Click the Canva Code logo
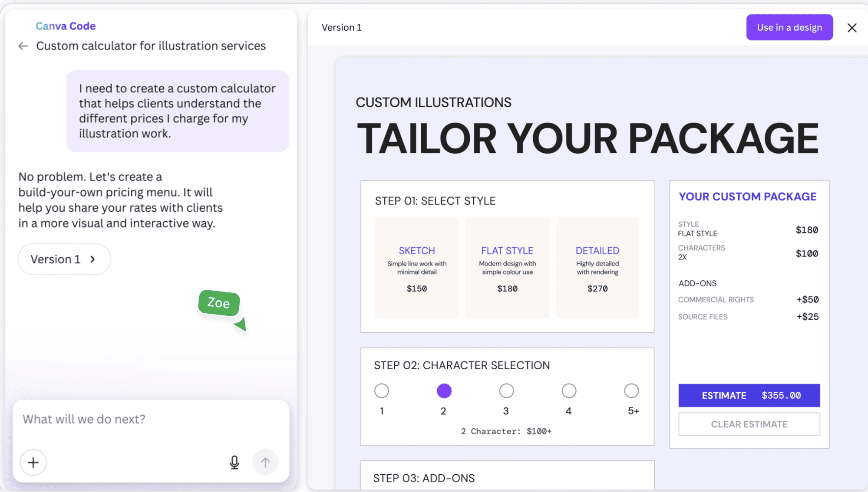The width and height of the screenshot is (868, 492). [x=66, y=26]
